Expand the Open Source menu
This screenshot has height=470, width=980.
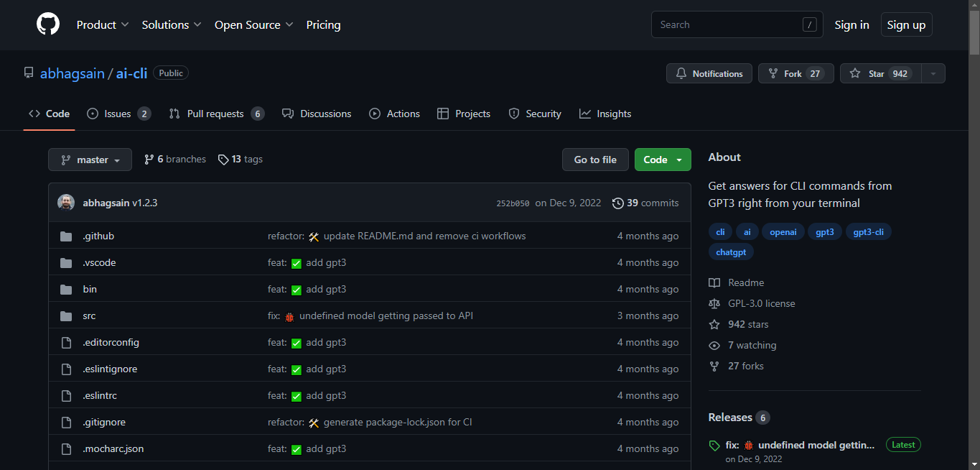[254, 24]
